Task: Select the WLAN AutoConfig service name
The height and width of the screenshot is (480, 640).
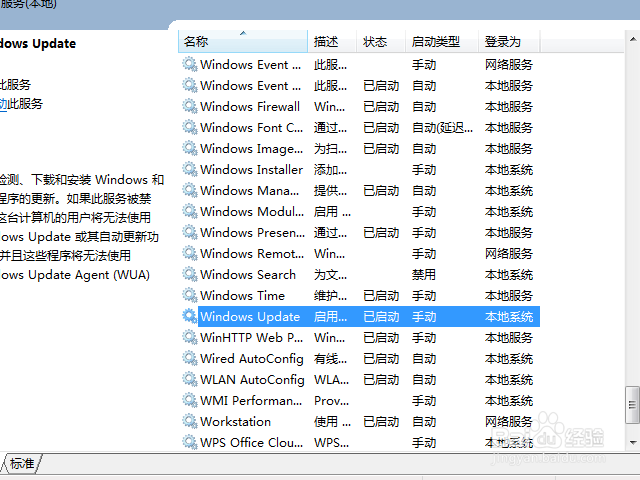Action: pyautogui.click(x=252, y=380)
